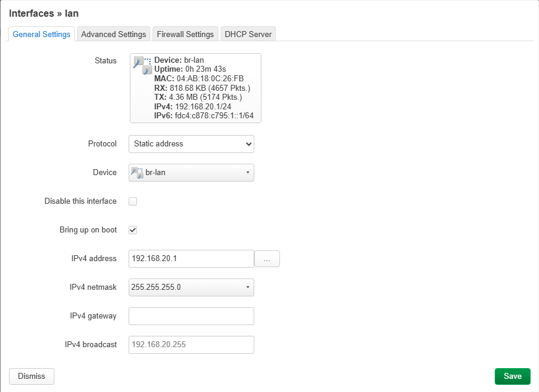The height and width of the screenshot is (392, 539).
Task: Focus the IPv4 address field
Action: coord(191,259)
